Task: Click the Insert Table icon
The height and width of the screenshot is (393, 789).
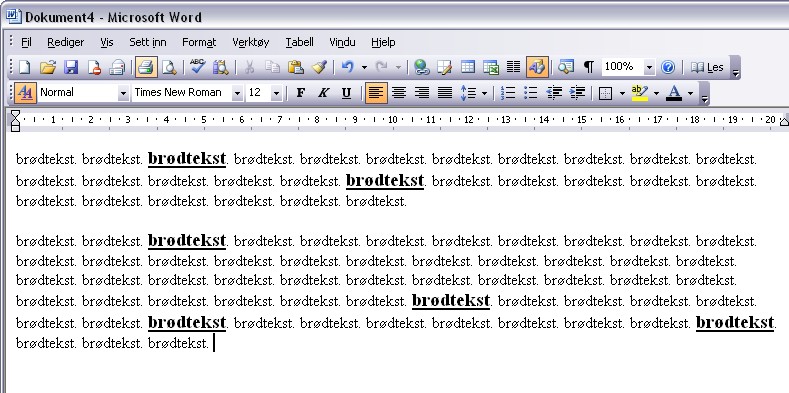Action: coord(467,67)
